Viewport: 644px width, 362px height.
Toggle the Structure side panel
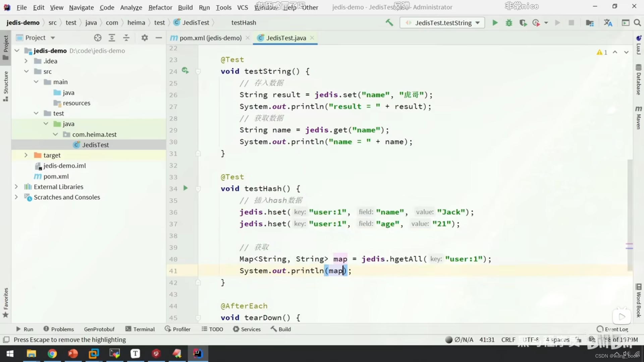[5, 85]
